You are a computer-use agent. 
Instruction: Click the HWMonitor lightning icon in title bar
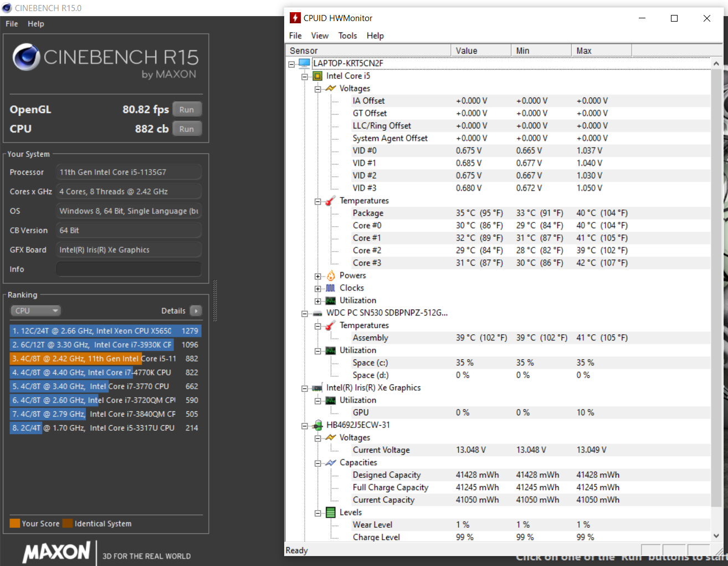tap(295, 18)
